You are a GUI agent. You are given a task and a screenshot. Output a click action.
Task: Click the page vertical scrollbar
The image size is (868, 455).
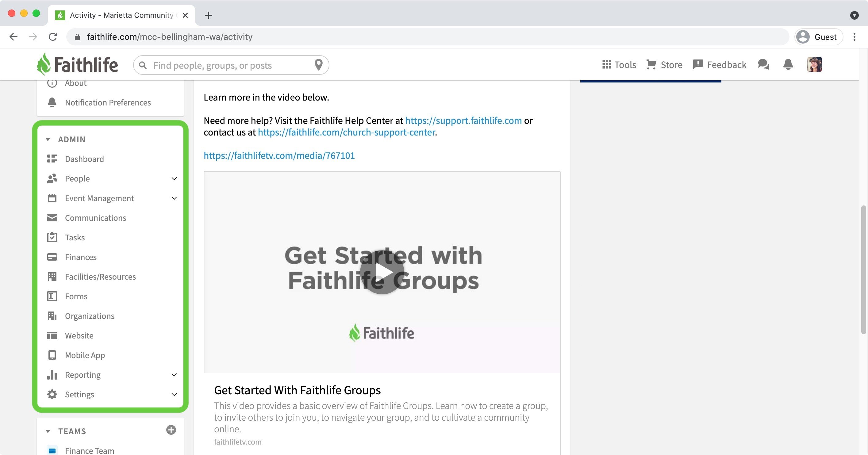864,270
